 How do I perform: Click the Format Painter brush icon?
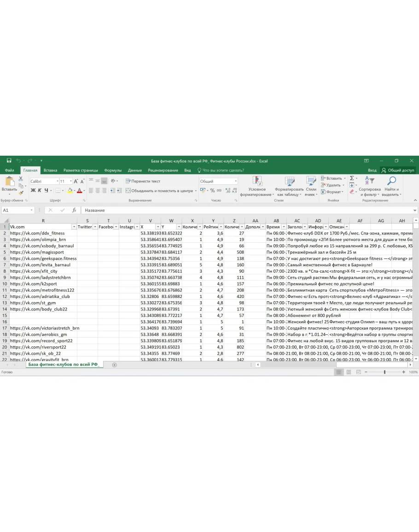click(21, 193)
